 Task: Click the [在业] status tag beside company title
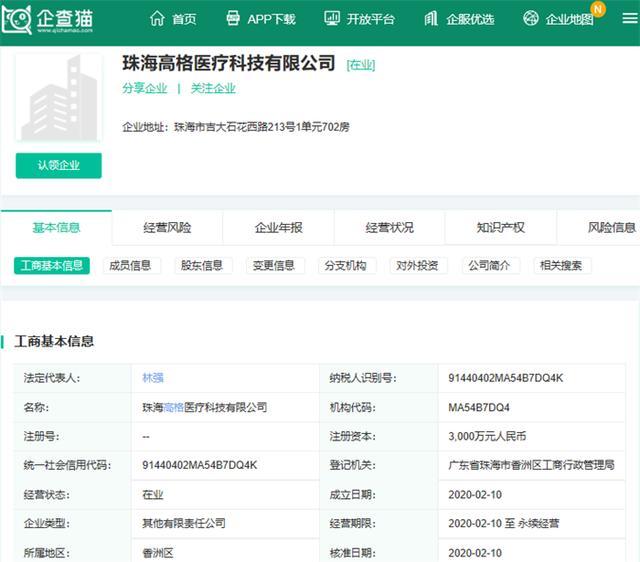[361, 65]
